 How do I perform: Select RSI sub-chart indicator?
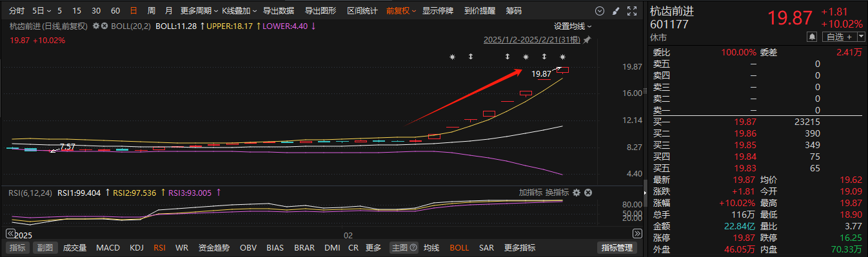pos(159,247)
